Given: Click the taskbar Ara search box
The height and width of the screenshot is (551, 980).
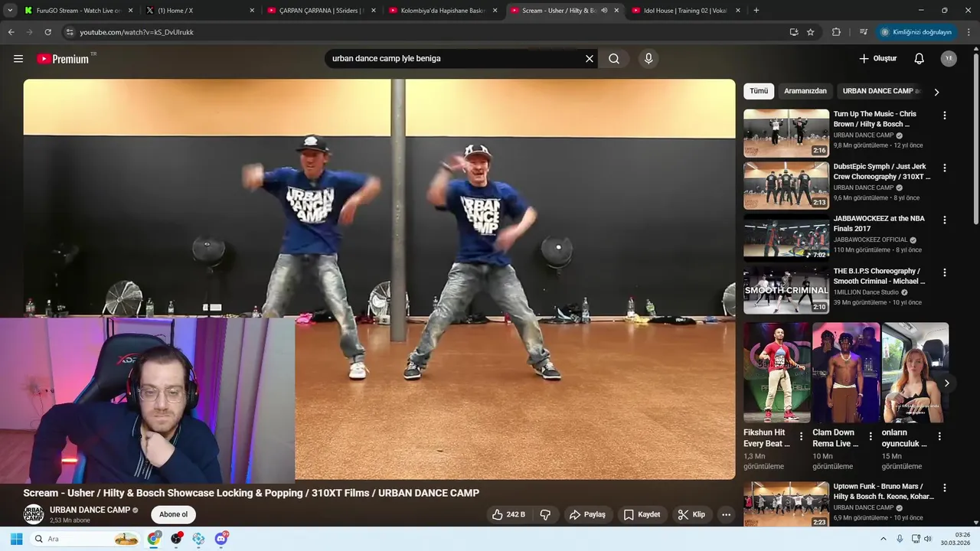Looking at the screenshot, I should click(87, 539).
